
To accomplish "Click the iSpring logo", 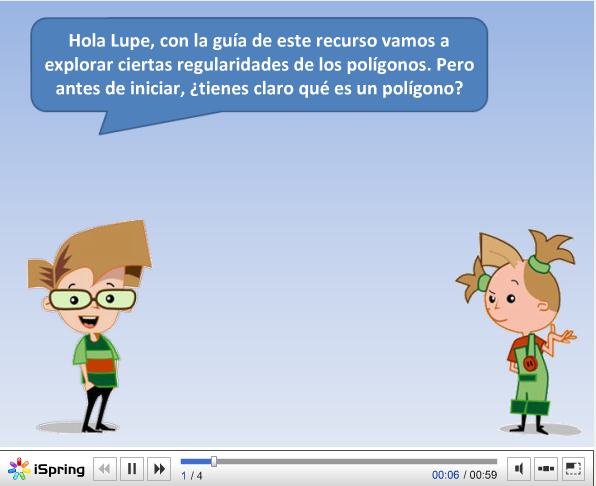I will 46,469.
